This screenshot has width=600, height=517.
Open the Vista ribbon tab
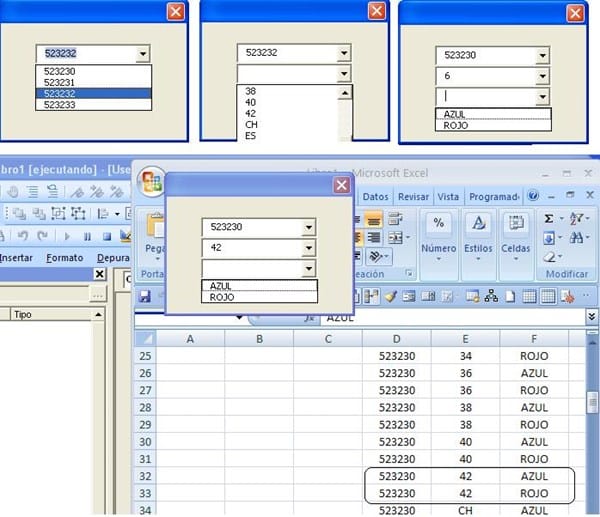point(448,197)
